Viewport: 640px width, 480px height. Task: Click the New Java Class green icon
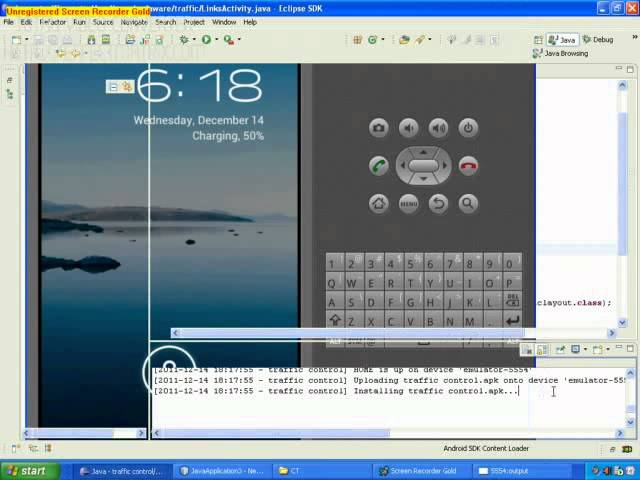click(372, 40)
